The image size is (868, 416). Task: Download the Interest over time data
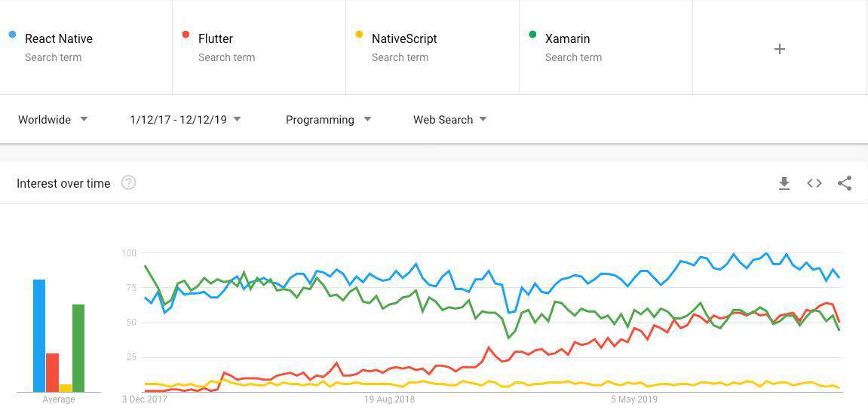pos(784,183)
